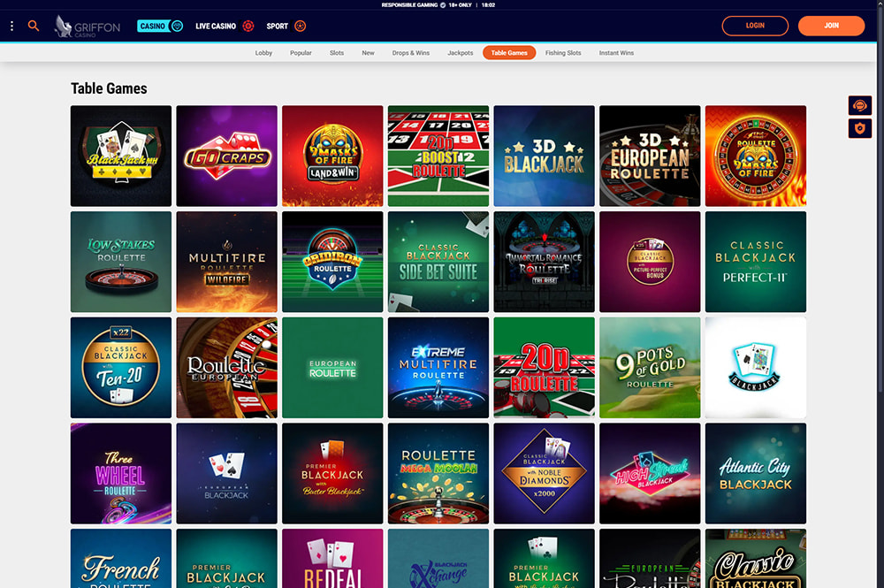Viewport: 884px width, 588px height.
Task: Open the Instant Wins category
Action: [616, 53]
